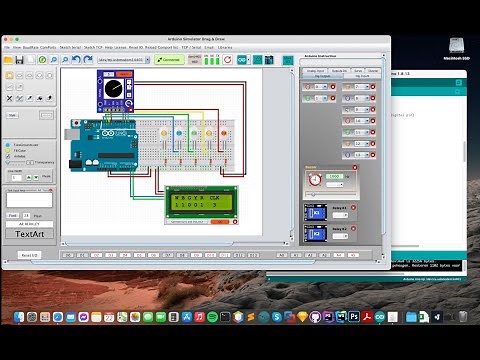Open Relay #2 pin dropdown
The width and height of the screenshot is (480, 360).
[340, 236]
